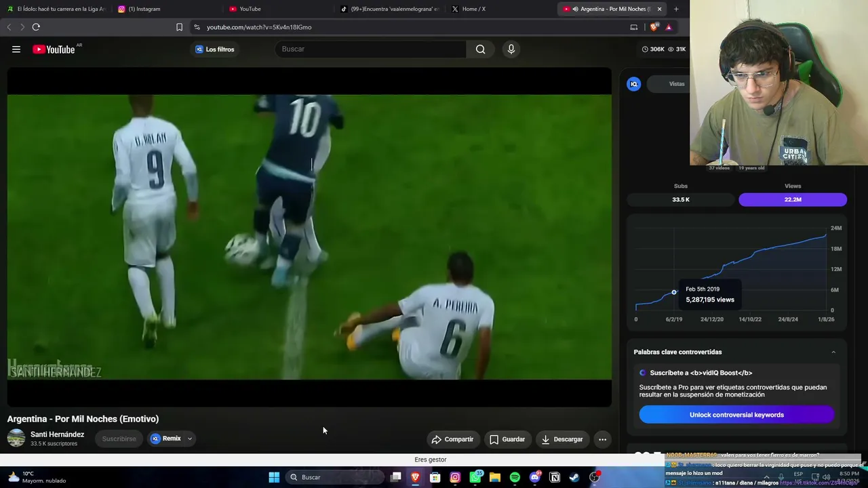Launch Spotify from the taskbar

tap(515, 477)
